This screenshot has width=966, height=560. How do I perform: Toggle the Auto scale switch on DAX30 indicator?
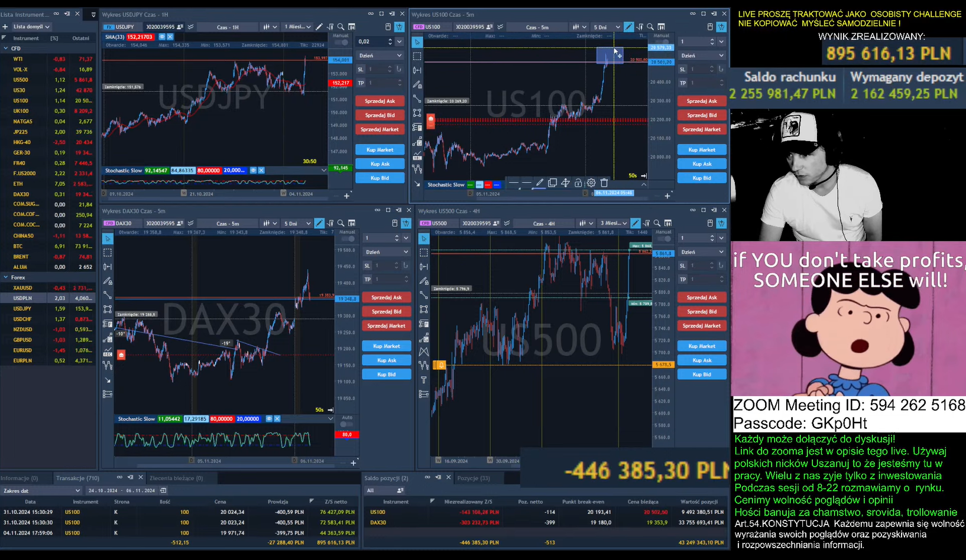point(347,424)
